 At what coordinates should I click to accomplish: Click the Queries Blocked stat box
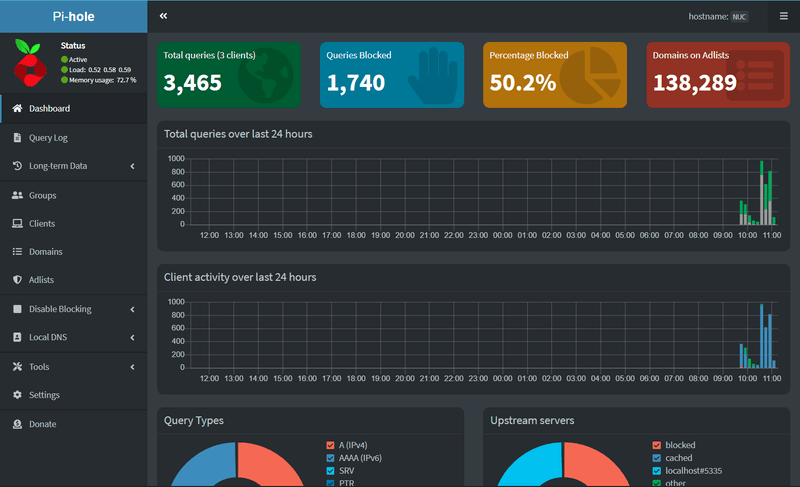click(392, 75)
